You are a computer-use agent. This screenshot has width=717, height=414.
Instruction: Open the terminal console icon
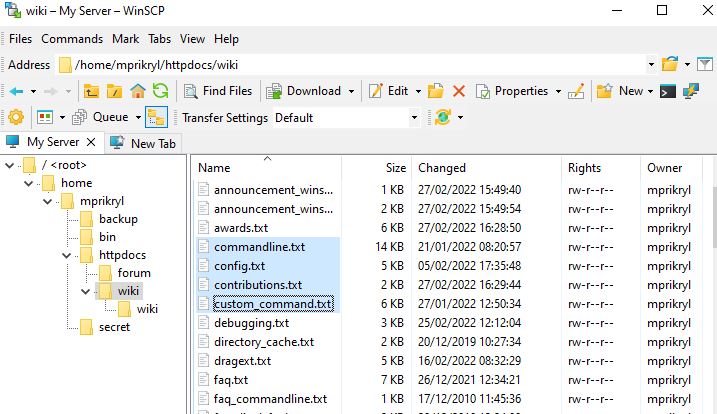pos(668,91)
